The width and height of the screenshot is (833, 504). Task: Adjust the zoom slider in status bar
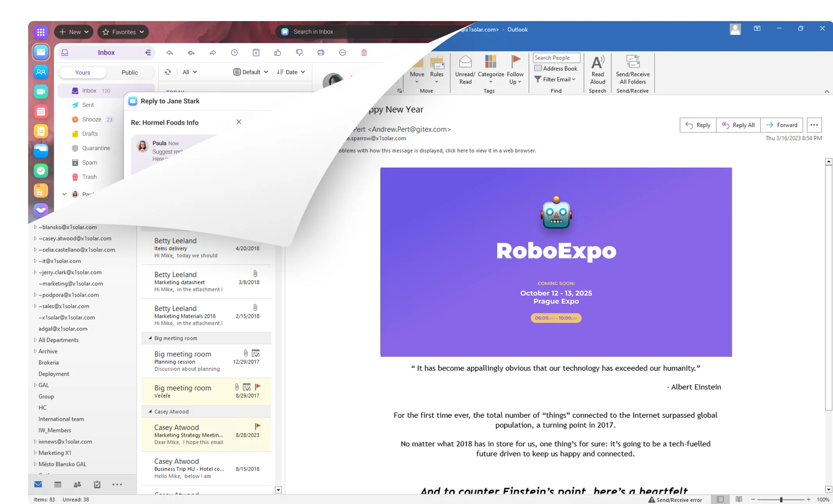click(781, 499)
